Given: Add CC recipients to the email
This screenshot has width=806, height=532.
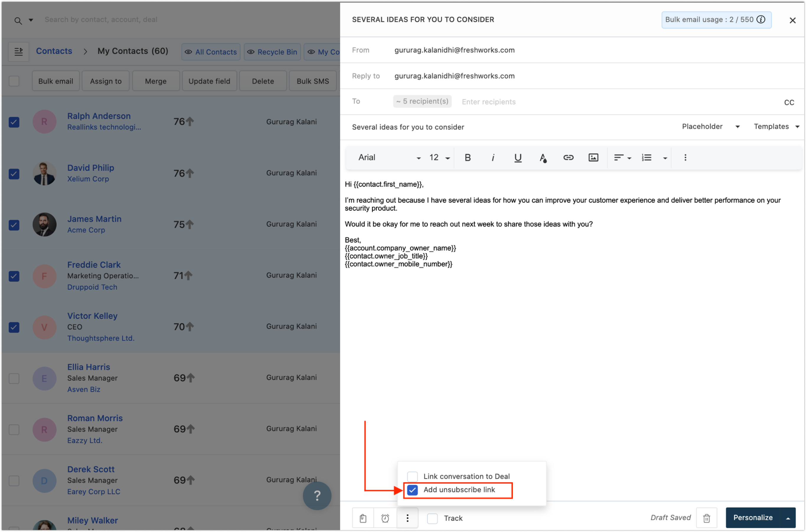Looking at the screenshot, I should pos(789,102).
